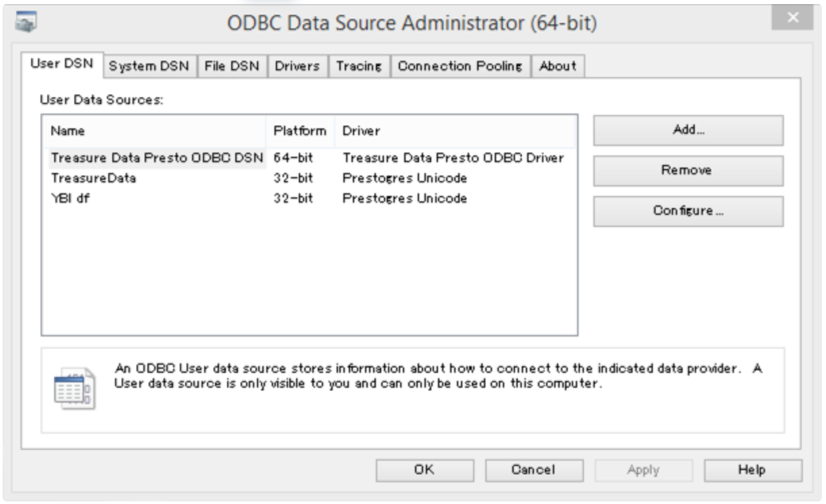This screenshot has width=826, height=504.
Task: Switch to the System DSN tab
Action: (x=150, y=66)
